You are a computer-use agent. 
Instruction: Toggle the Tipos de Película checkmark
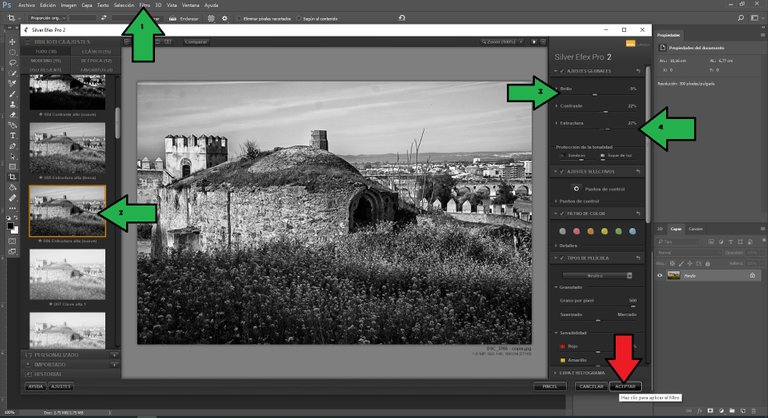pos(562,258)
